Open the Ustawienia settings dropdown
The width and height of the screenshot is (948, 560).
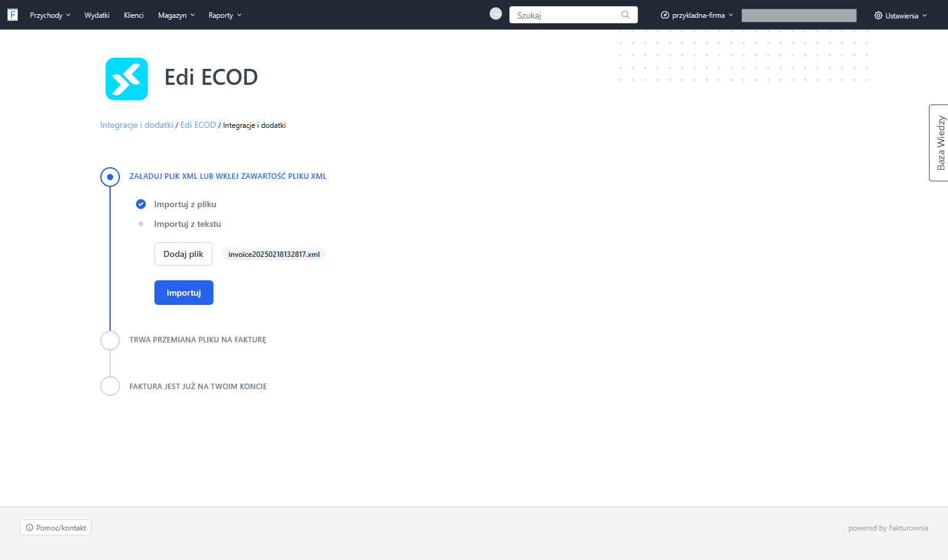coord(901,15)
